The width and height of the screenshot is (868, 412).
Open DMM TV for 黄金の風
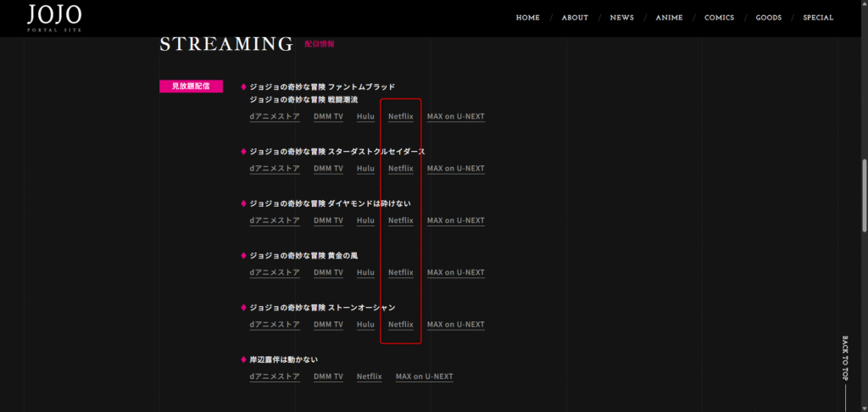coord(328,273)
